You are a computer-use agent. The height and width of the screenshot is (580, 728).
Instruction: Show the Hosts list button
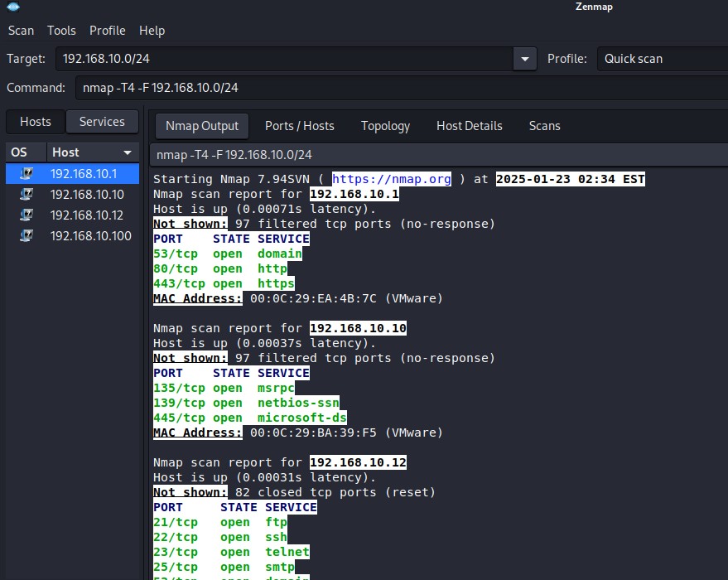pos(36,122)
